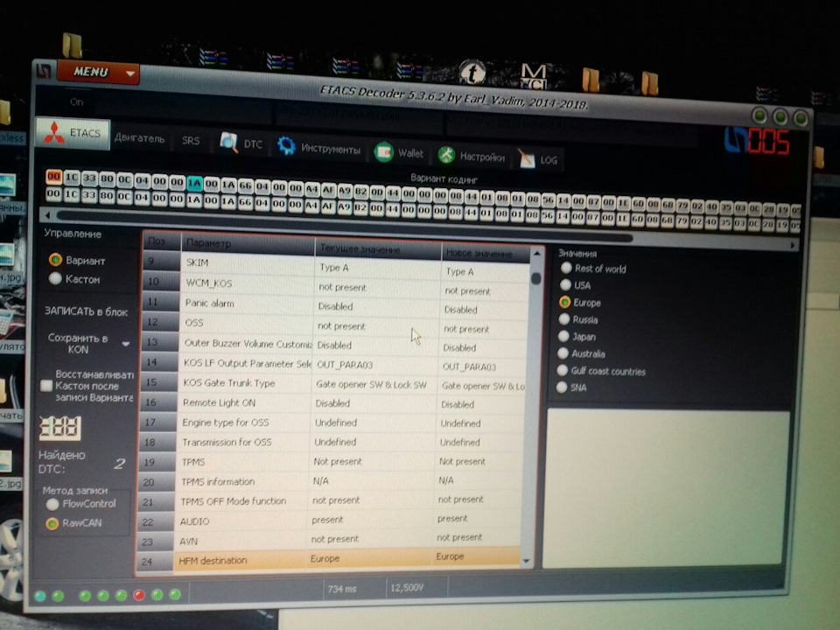Image resolution: width=840 pixels, height=630 pixels.
Task: Click the blue gear icon for Инструменты
Action: 287,146
